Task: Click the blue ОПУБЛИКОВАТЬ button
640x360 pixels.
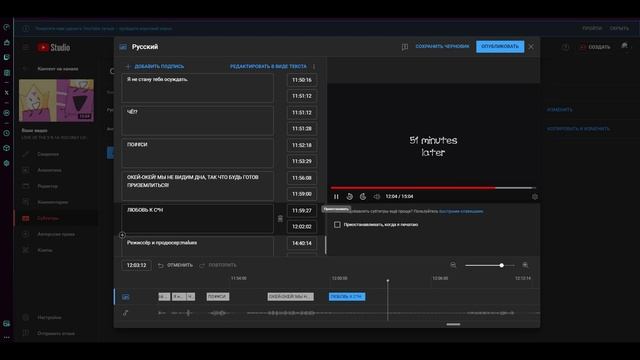Action: click(500, 47)
